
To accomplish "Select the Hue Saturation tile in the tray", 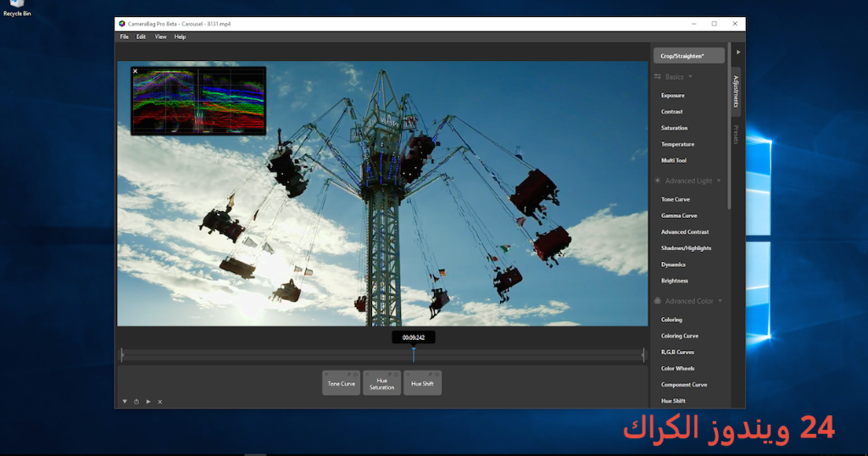I will pos(382,383).
